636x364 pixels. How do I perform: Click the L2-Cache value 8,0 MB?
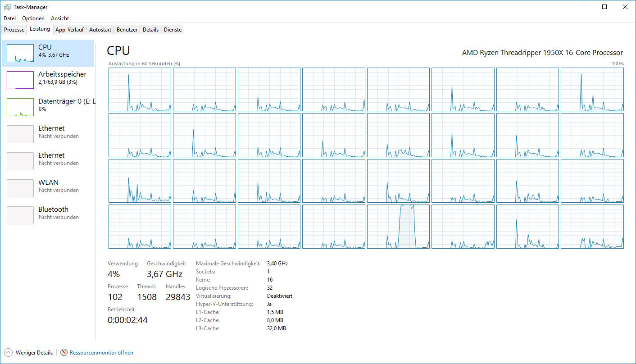pos(275,320)
